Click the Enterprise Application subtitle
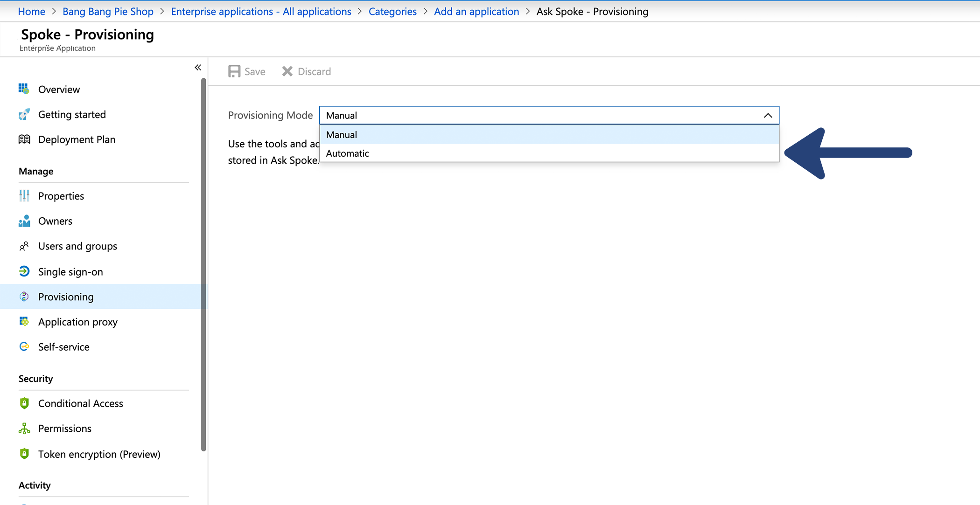980x505 pixels. tap(57, 48)
